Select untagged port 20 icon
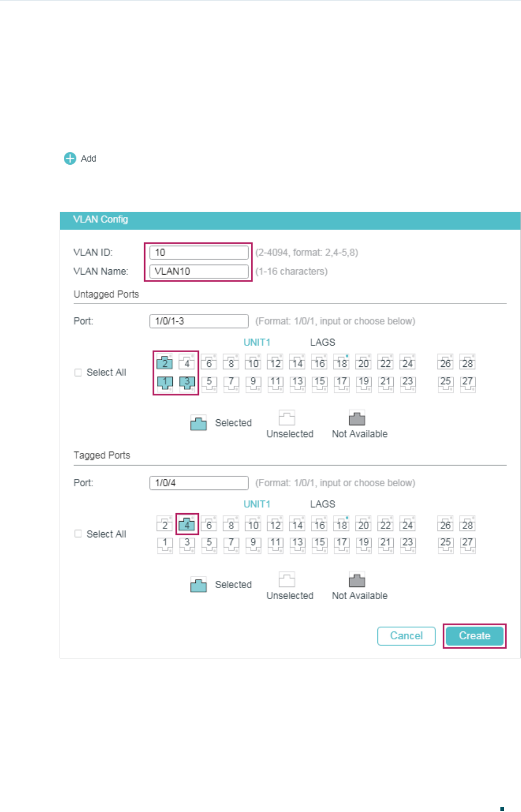521x812 pixels. click(363, 363)
